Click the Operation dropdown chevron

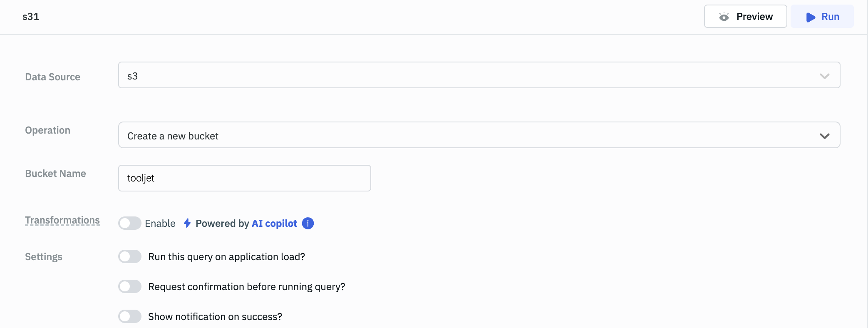coord(824,136)
